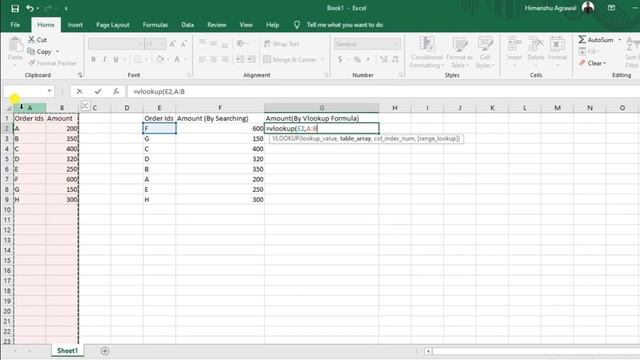Switch to the Review tab
640x360 pixels.
[x=216, y=25]
